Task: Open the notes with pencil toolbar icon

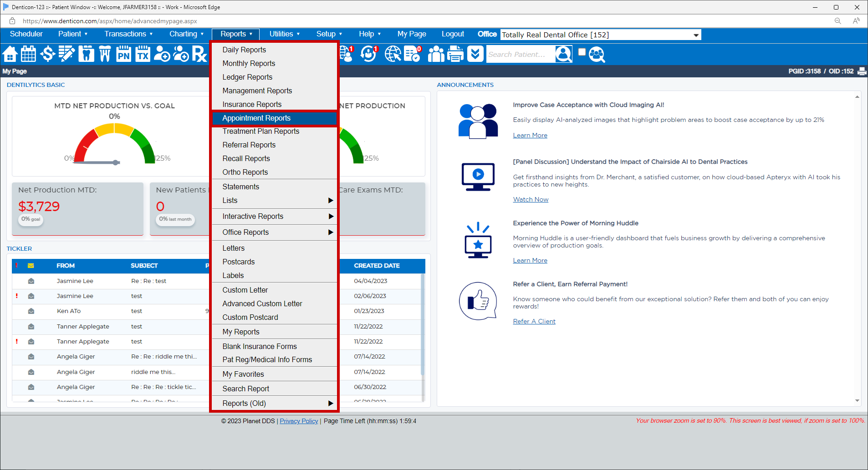Action: [x=66, y=54]
